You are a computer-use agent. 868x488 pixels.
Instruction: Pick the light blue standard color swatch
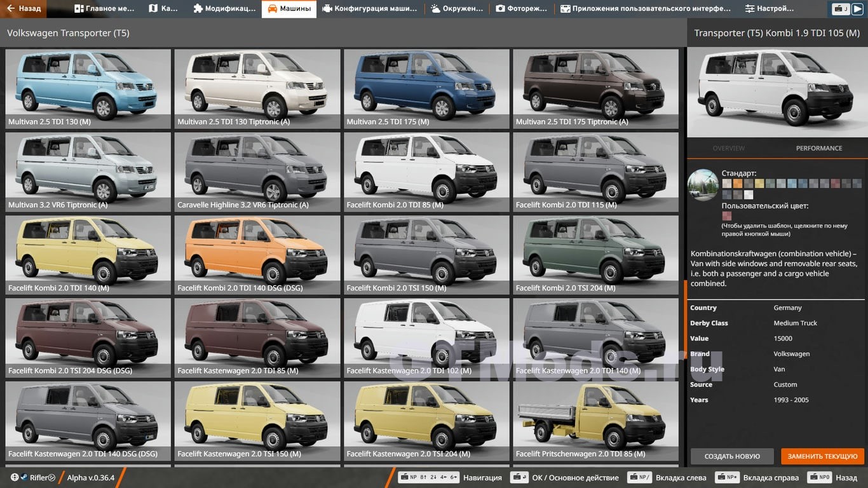pos(792,183)
